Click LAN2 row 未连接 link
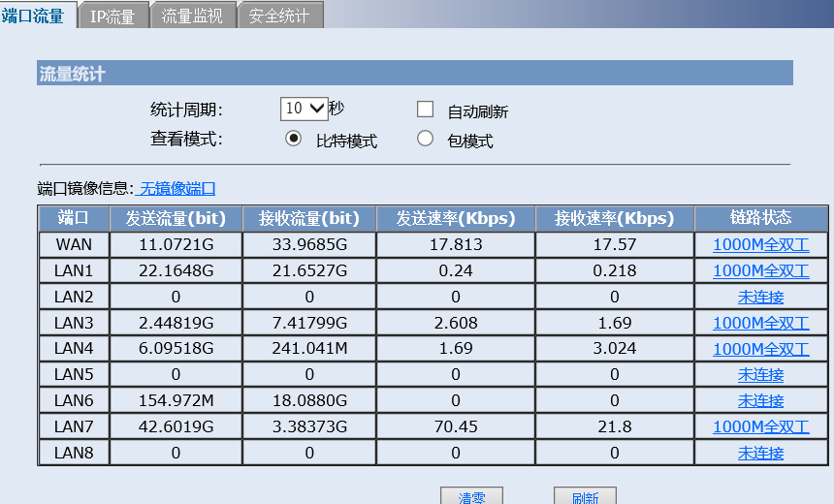 point(761,297)
